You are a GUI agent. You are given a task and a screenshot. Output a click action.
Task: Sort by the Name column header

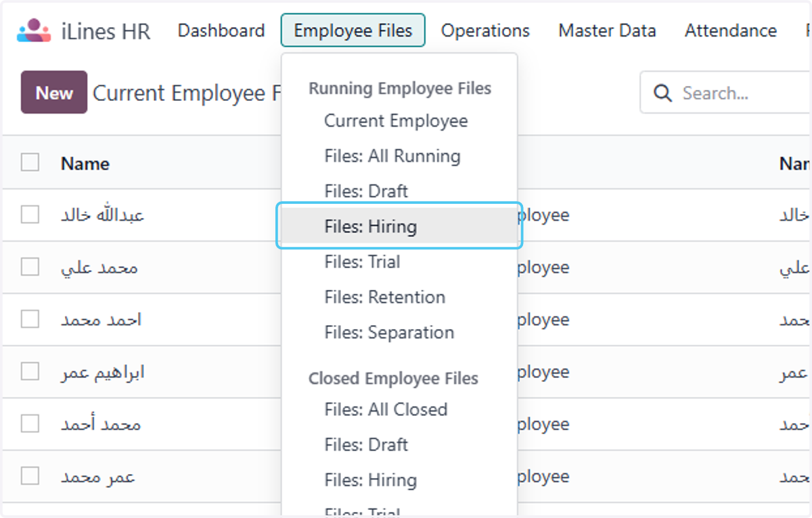pos(85,163)
